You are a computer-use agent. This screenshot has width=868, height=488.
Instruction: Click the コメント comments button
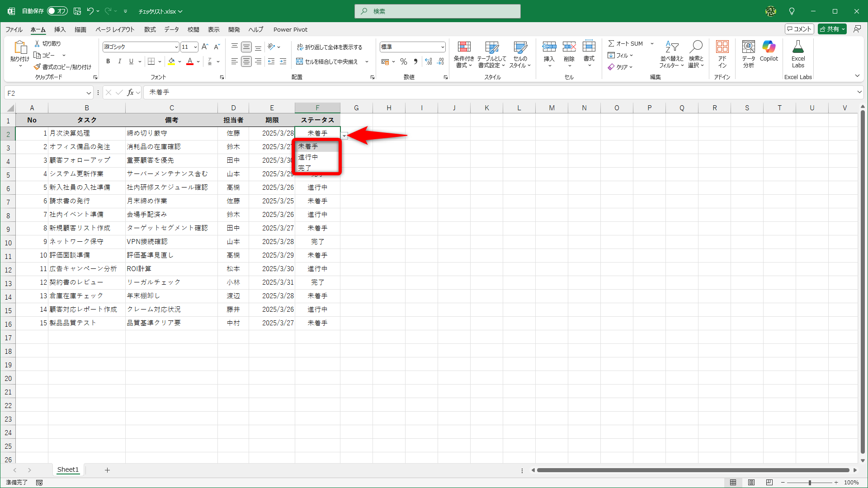pos(799,29)
